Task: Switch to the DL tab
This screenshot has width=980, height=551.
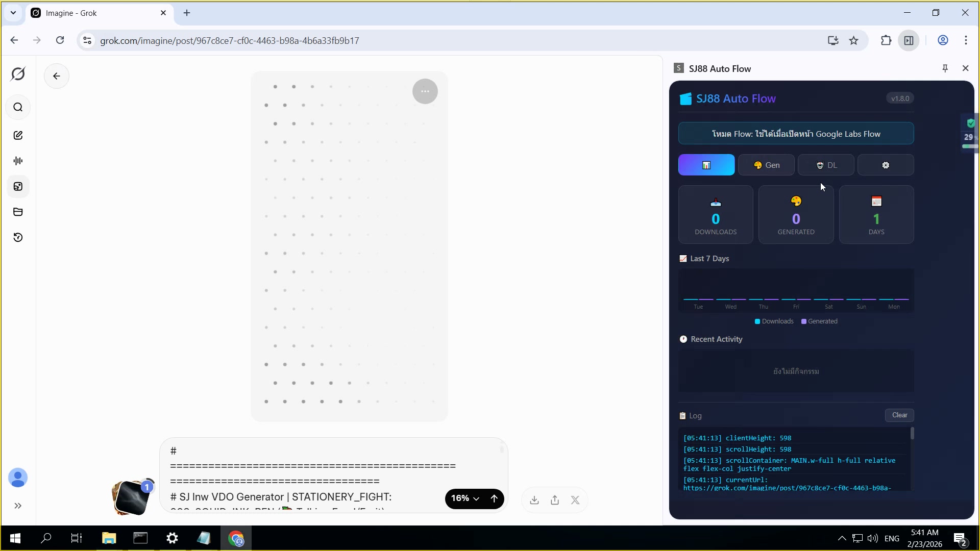Action: click(x=826, y=165)
